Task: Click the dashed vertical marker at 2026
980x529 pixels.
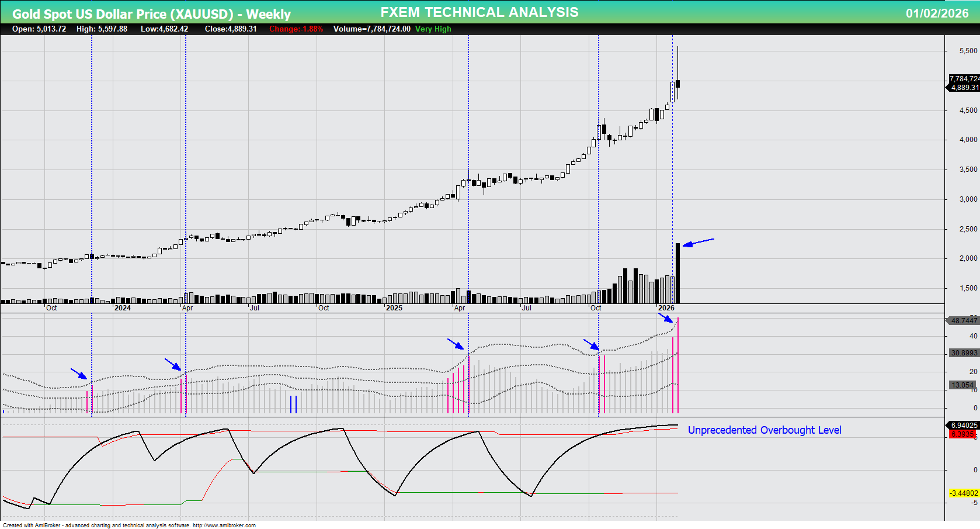Action: click(673, 175)
